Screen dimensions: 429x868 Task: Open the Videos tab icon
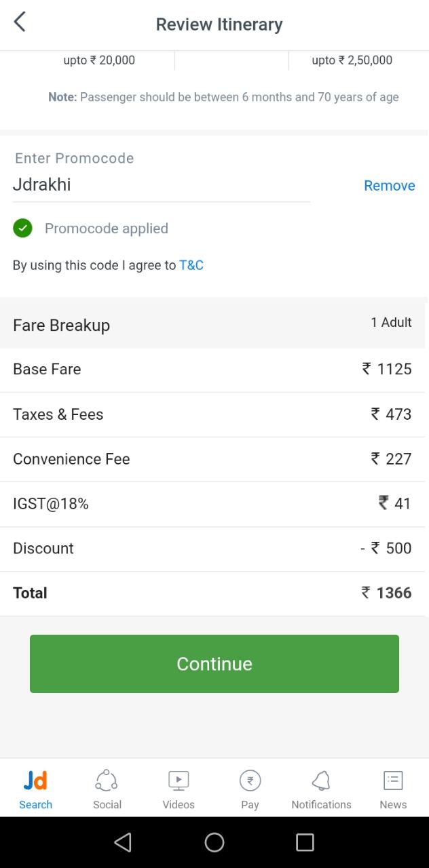coord(179,781)
